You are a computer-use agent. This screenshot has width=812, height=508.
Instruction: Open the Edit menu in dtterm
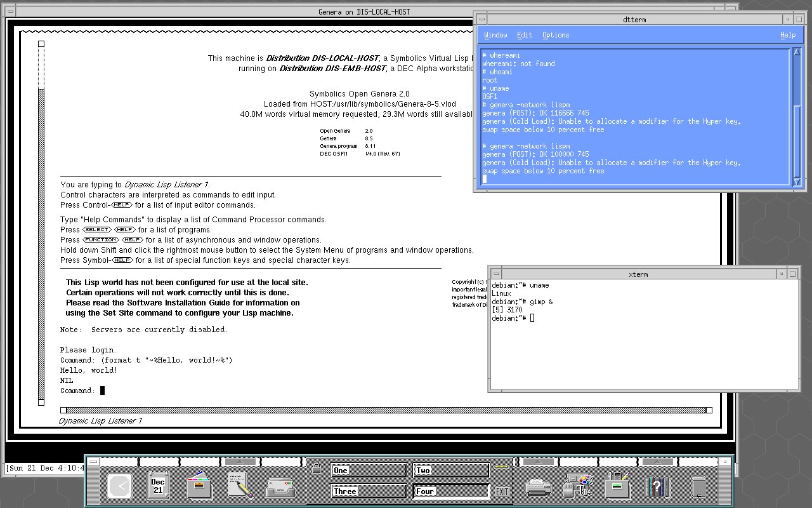pyautogui.click(x=525, y=36)
